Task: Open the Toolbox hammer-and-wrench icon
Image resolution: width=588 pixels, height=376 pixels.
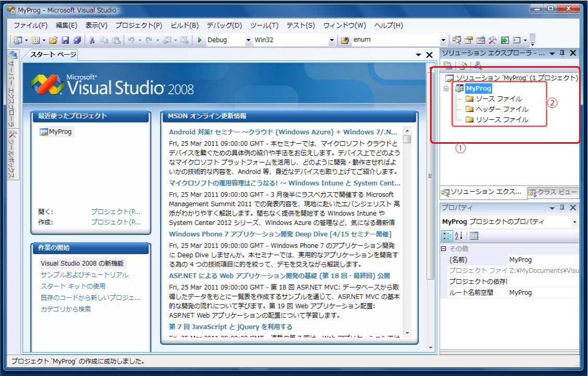Action: click(492, 40)
